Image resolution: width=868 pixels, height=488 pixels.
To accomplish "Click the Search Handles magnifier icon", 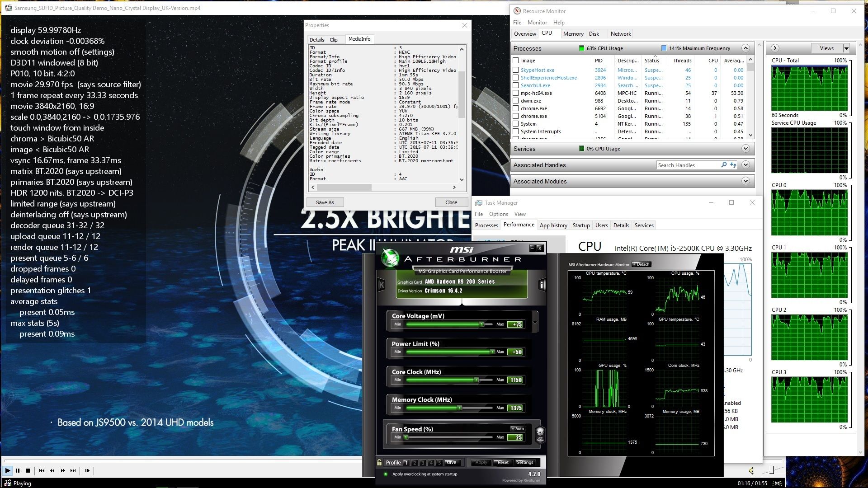I will pos(724,165).
